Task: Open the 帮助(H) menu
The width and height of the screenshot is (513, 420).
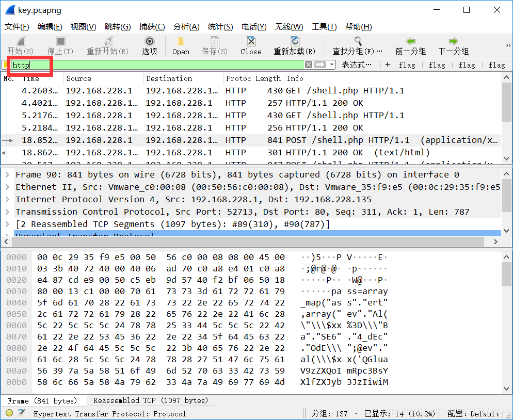Action: click(x=358, y=27)
